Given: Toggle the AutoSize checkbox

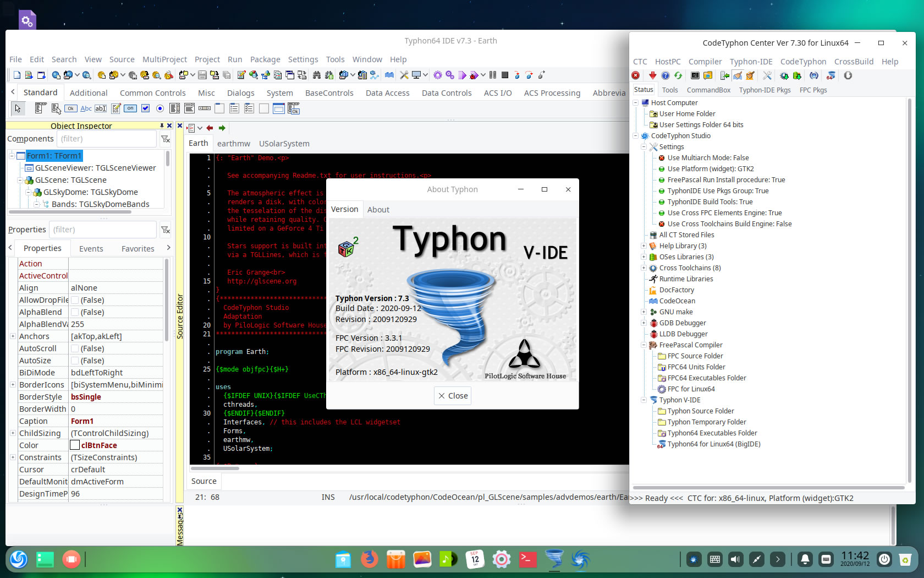Looking at the screenshot, I should [x=75, y=361].
